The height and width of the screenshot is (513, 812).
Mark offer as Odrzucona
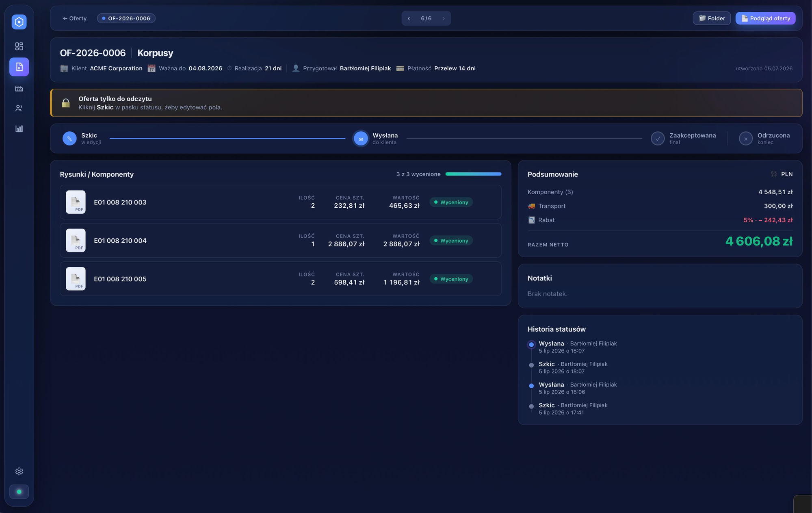pos(764,139)
